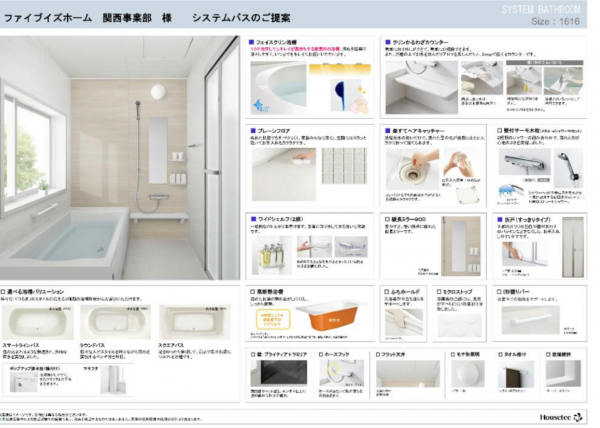This screenshot has width=600, height=428.
Task: Click the blue square bullet beside ワイドシェルフ
Action: pos(253,219)
